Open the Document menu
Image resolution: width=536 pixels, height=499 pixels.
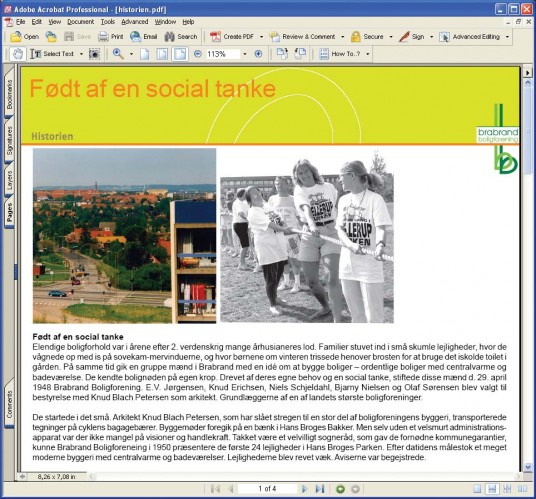81,22
